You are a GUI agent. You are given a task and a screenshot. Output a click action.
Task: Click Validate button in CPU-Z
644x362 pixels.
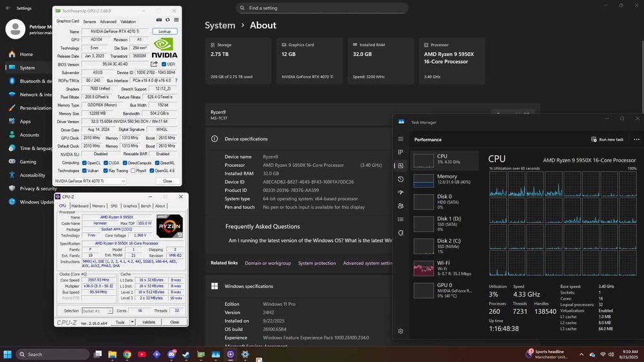pos(149,322)
